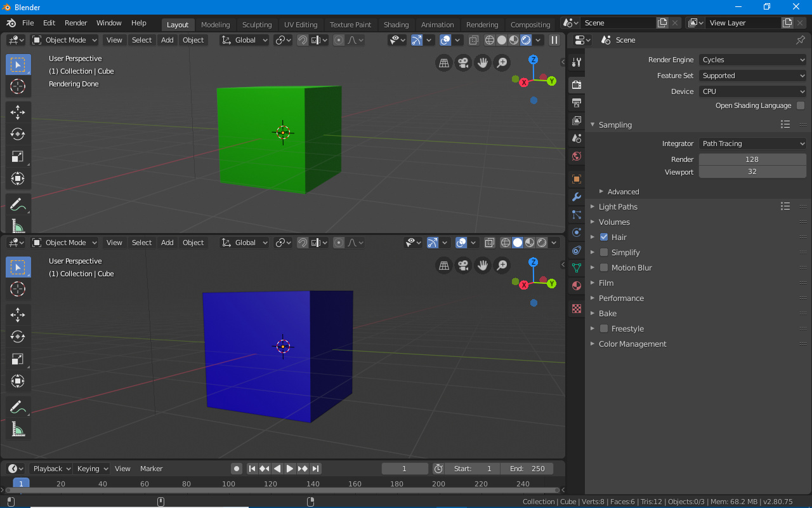Select the Scale tool in bottom viewport
The image size is (812, 508).
pos(18,359)
